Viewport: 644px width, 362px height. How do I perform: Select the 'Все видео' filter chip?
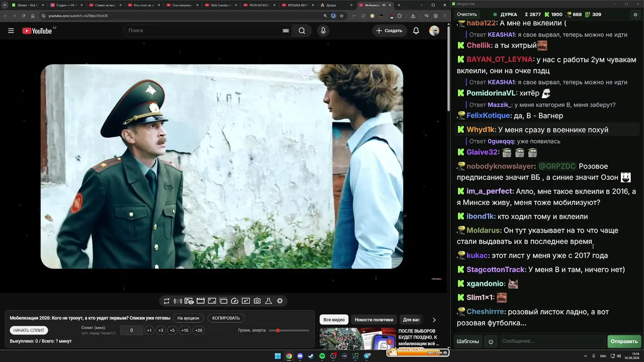tap(334, 320)
